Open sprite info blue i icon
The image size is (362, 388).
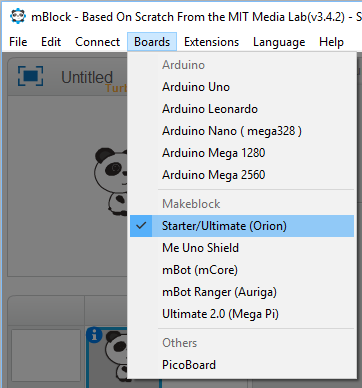click(x=94, y=335)
